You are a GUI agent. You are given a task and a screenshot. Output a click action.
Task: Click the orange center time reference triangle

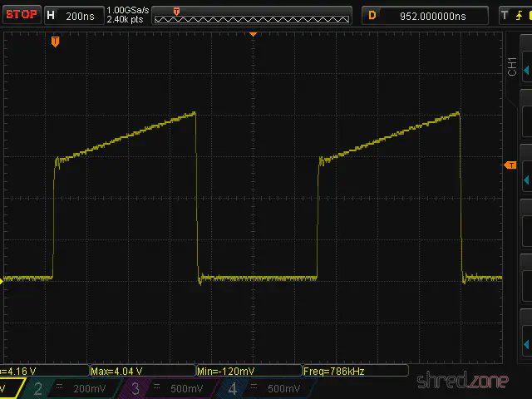tap(254, 35)
